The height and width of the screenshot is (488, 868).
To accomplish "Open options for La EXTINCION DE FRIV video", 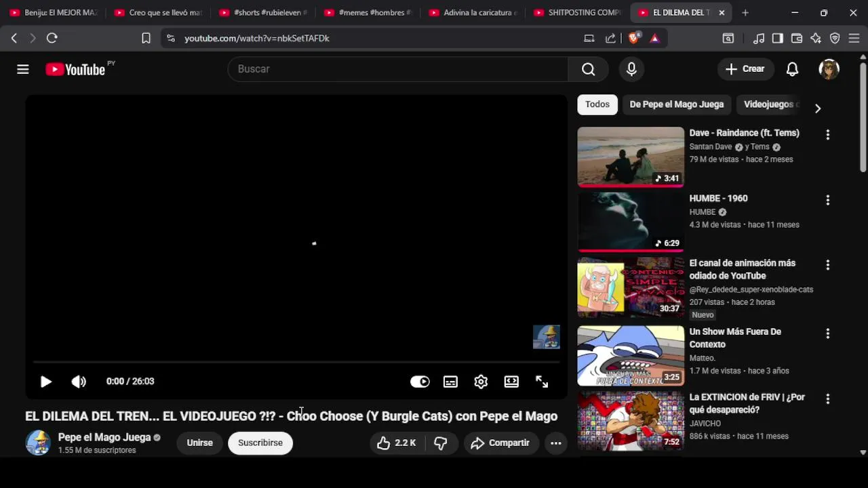I will pos(827,399).
